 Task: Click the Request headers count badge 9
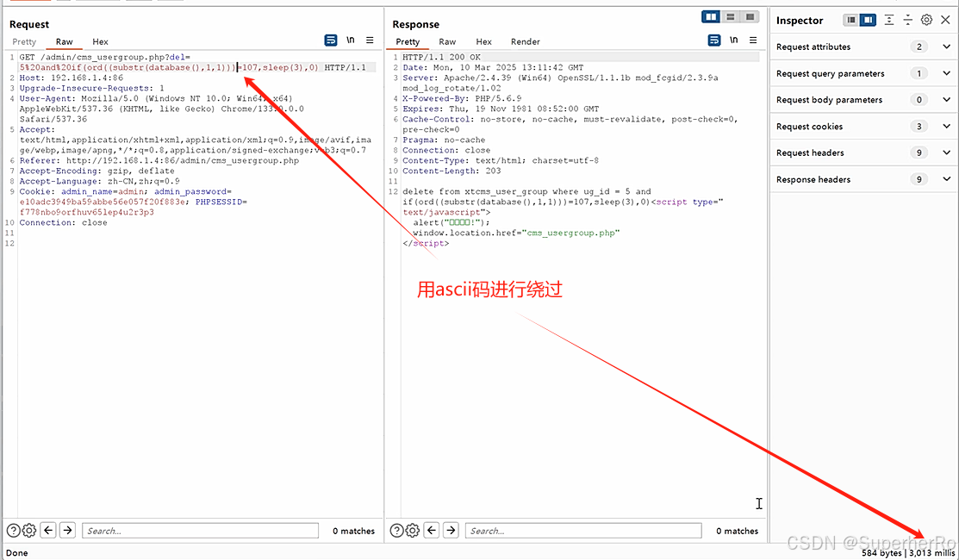click(x=919, y=152)
